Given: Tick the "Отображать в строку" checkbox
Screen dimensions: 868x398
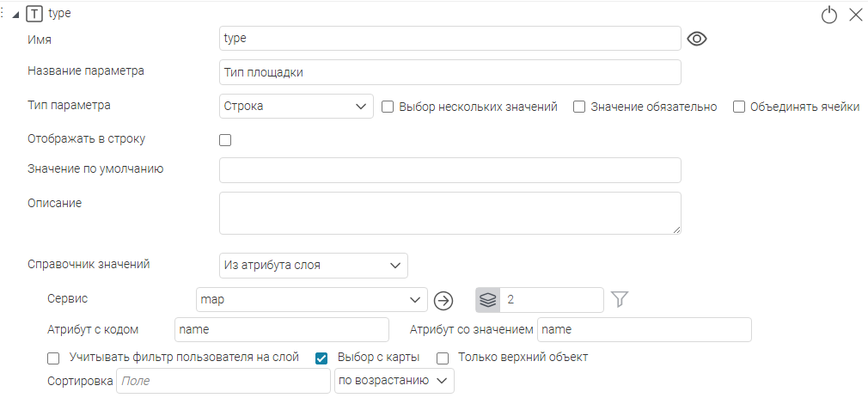Looking at the screenshot, I should [226, 140].
